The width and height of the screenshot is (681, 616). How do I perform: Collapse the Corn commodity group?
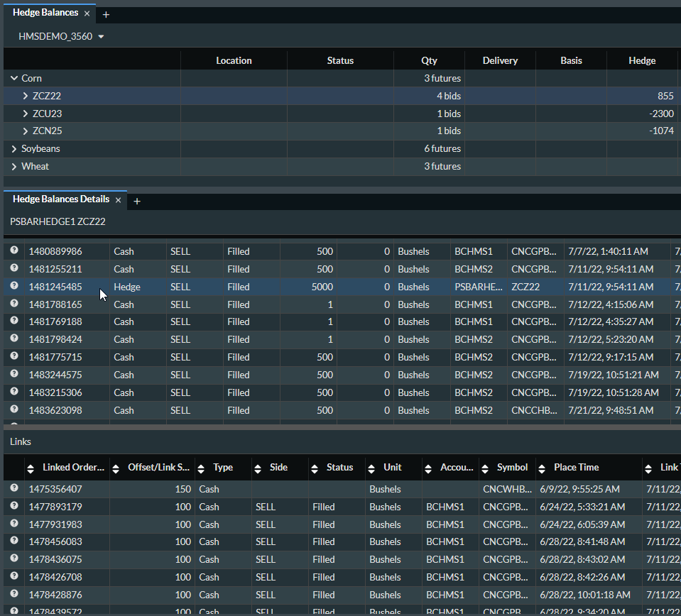(14, 78)
